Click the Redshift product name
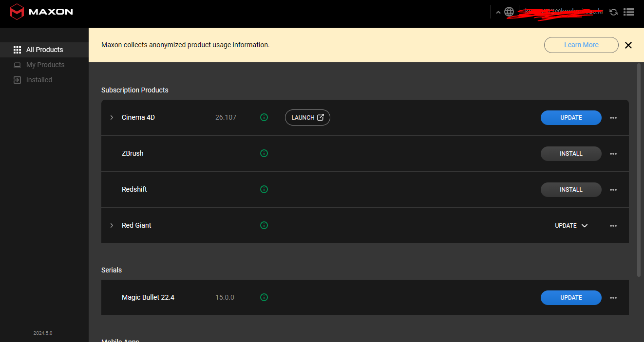Viewport: 644px width, 342px height. point(134,189)
